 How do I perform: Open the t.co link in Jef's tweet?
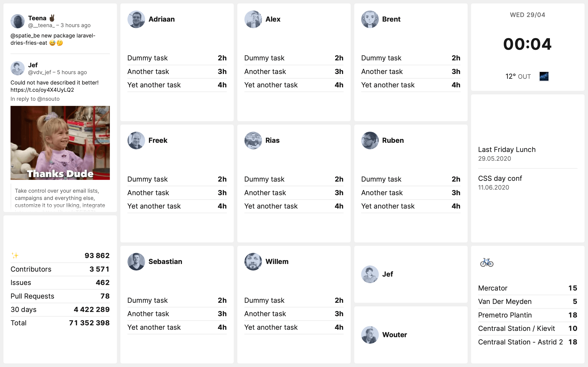click(x=42, y=90)
